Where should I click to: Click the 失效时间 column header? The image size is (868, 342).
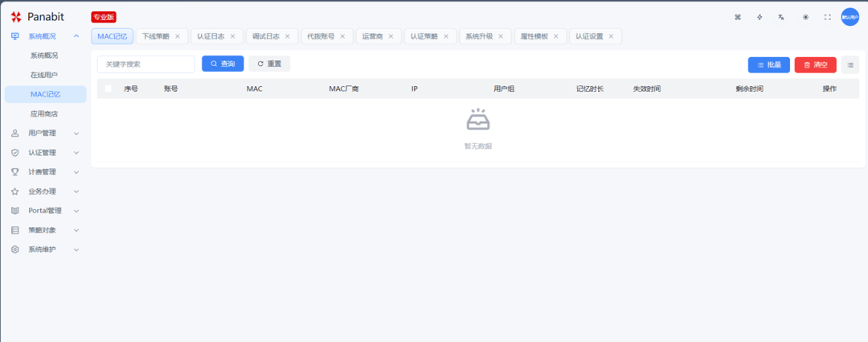[646, 89]
